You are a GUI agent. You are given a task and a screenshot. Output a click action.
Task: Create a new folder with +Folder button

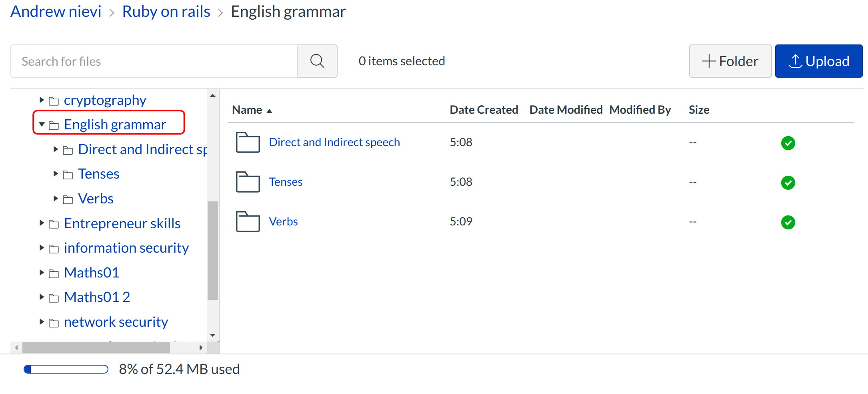[x=730, y=61]
